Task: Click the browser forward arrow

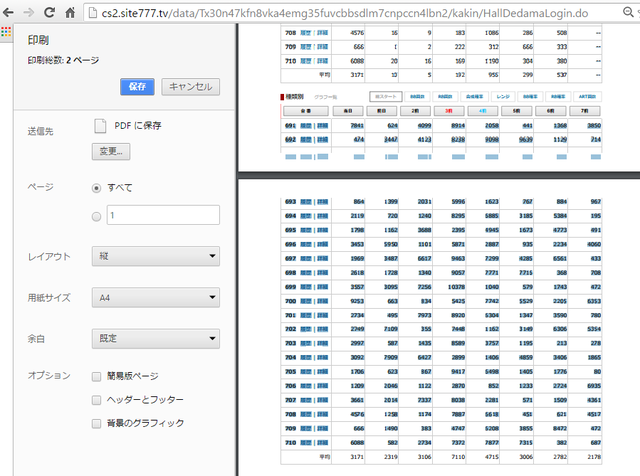Action: click(29, 13)
